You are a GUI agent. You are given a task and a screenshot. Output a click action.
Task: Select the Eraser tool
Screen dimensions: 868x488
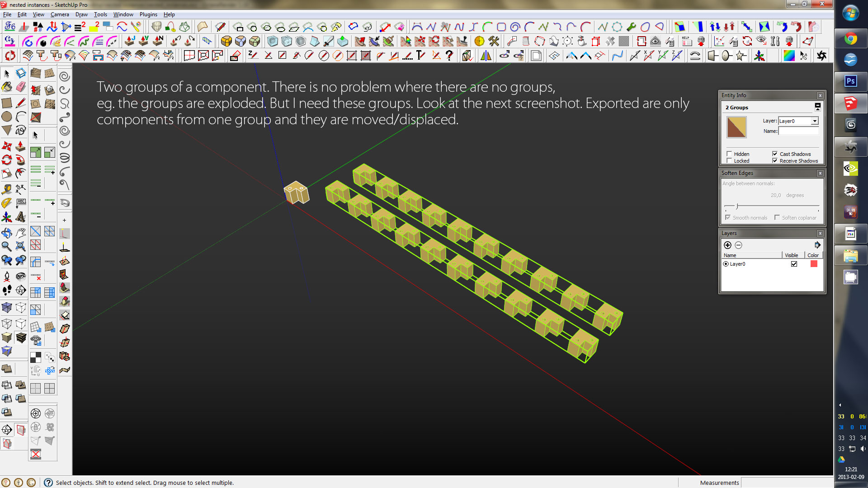(21, 87)
